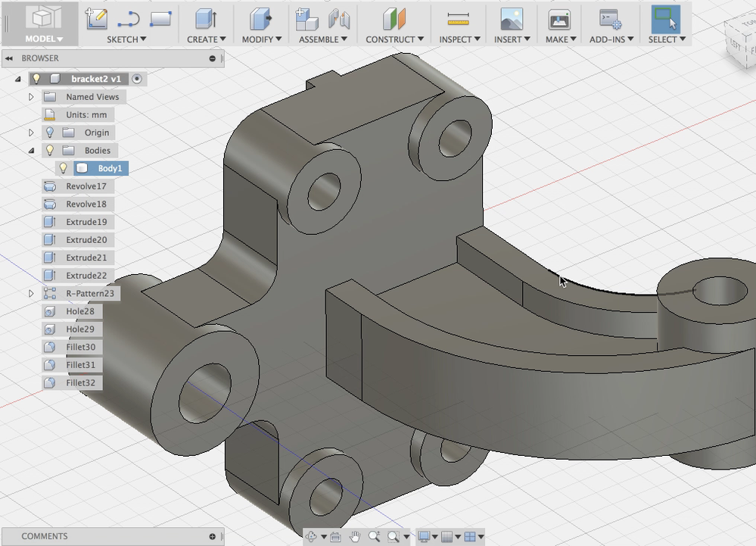Expand the Named Views folder
The width and height of the screenshot is (756, 546).
tap(31, 97)
